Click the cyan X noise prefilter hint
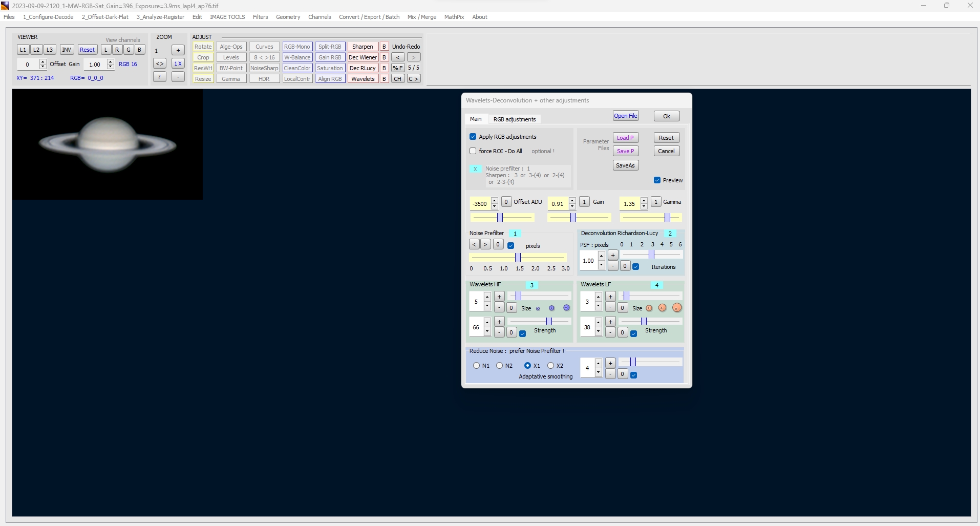This screenshot has width=980, height=526. (475, 169)
